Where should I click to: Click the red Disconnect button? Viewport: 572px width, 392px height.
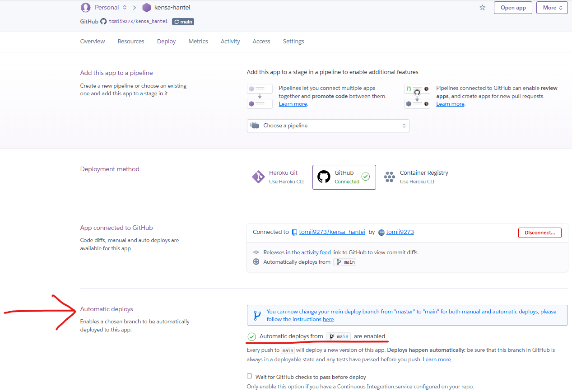point(540,233)
